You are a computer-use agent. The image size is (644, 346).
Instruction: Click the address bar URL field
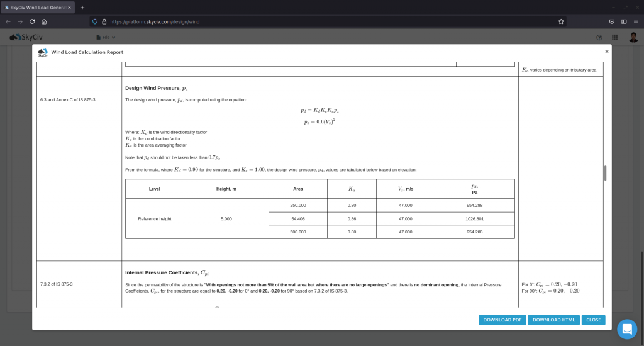click(328, 22)
